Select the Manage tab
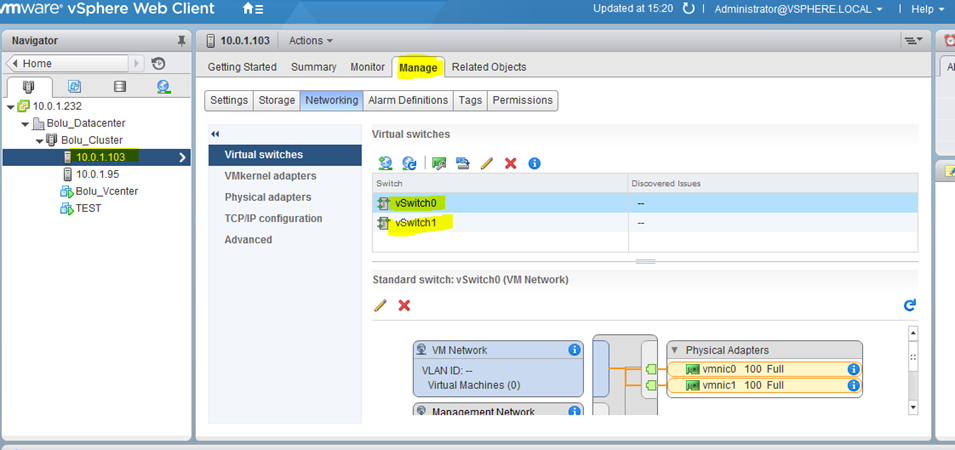This screenshot has width=955, height=450. tap(418, 68)
